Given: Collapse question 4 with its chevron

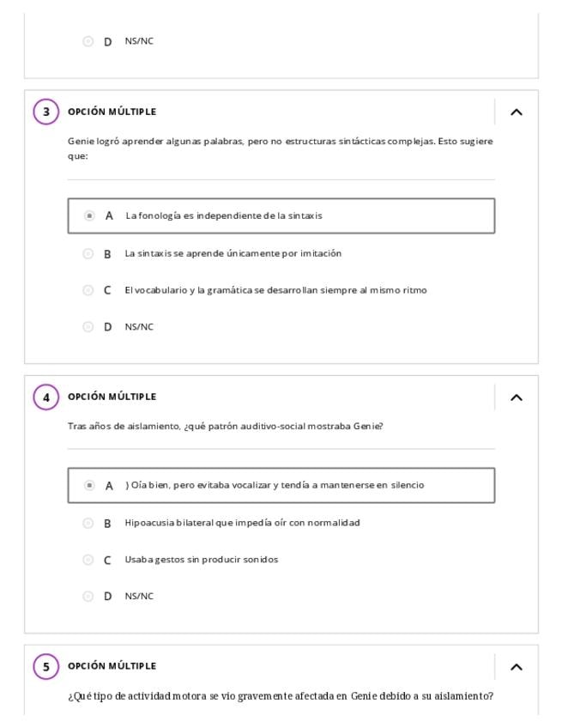Looking at the screenshot, I should coord(516,397).
